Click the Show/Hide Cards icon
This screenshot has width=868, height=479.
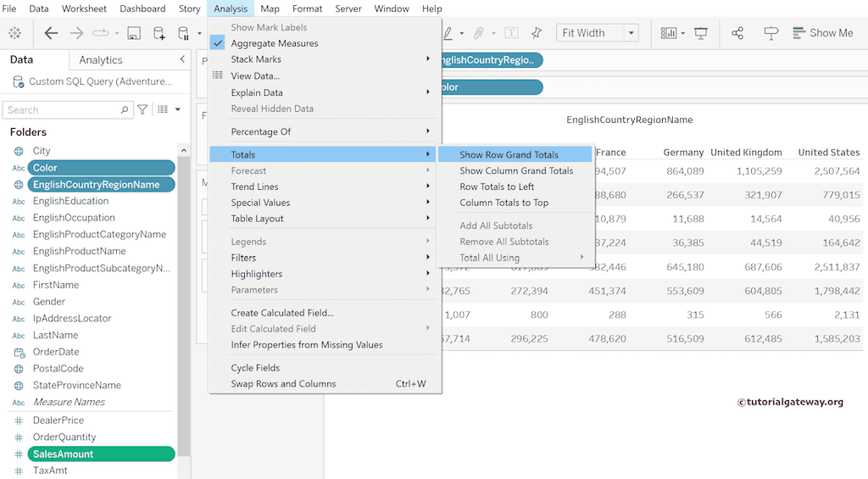point(669,33)
